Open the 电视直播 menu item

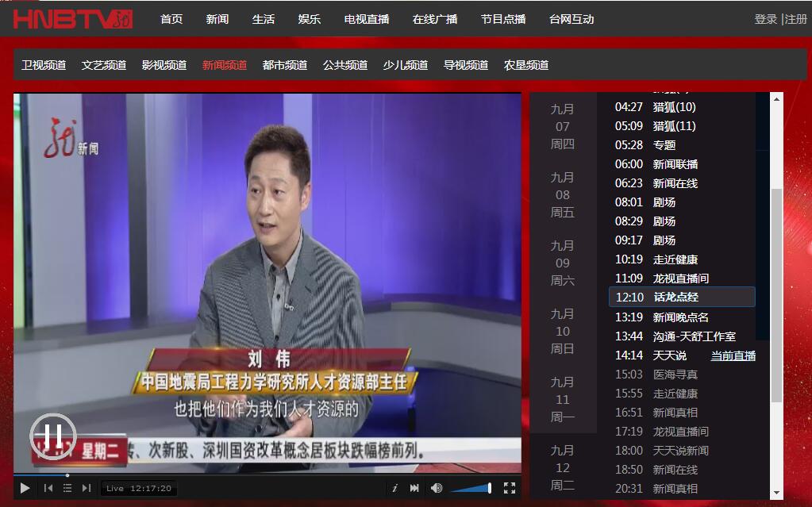pyautogui.click(x=367, y=19)
